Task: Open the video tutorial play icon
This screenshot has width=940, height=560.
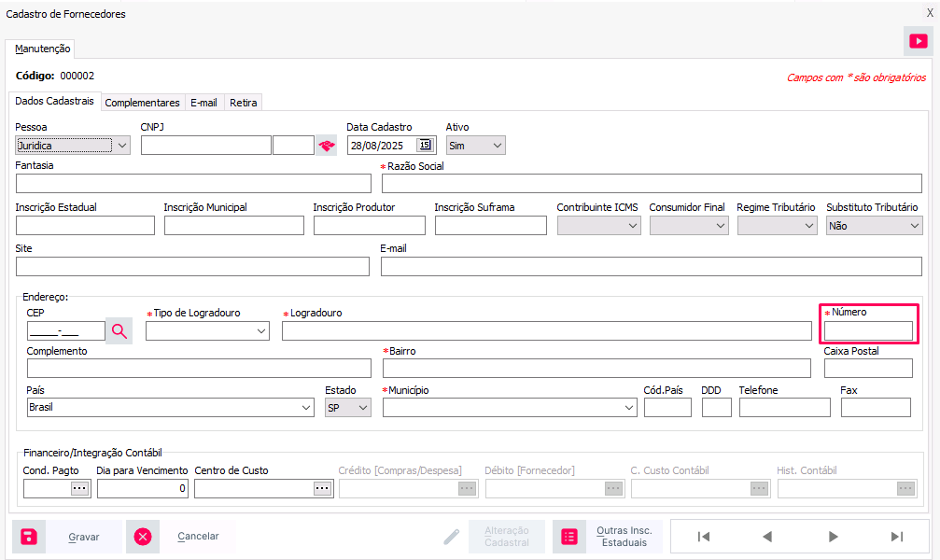Action: click(918, 41)
